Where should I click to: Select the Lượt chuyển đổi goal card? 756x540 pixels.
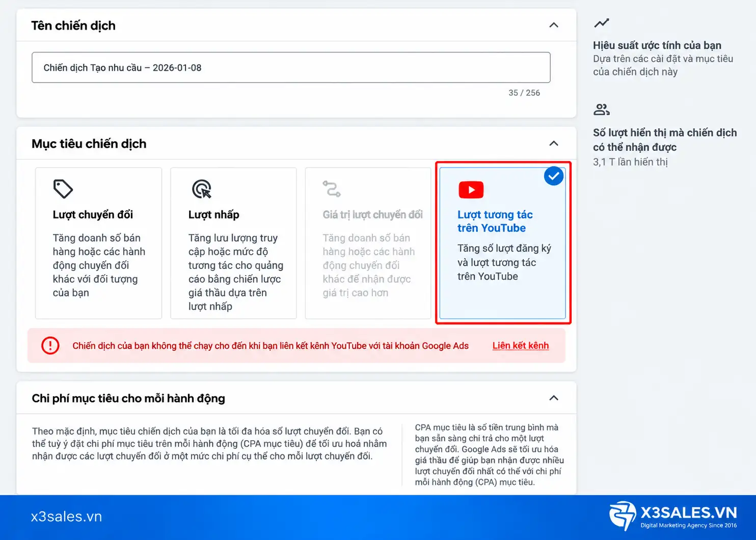pos(98,243)
